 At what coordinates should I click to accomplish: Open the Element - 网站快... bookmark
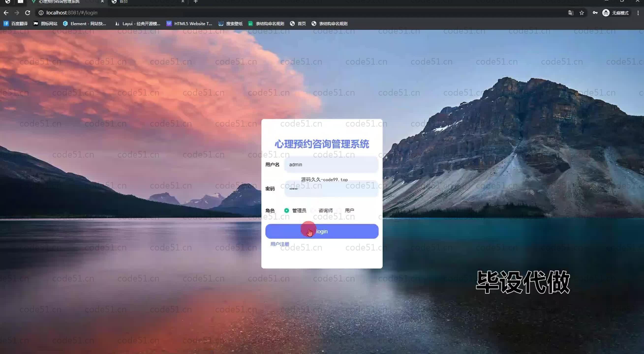85,24
